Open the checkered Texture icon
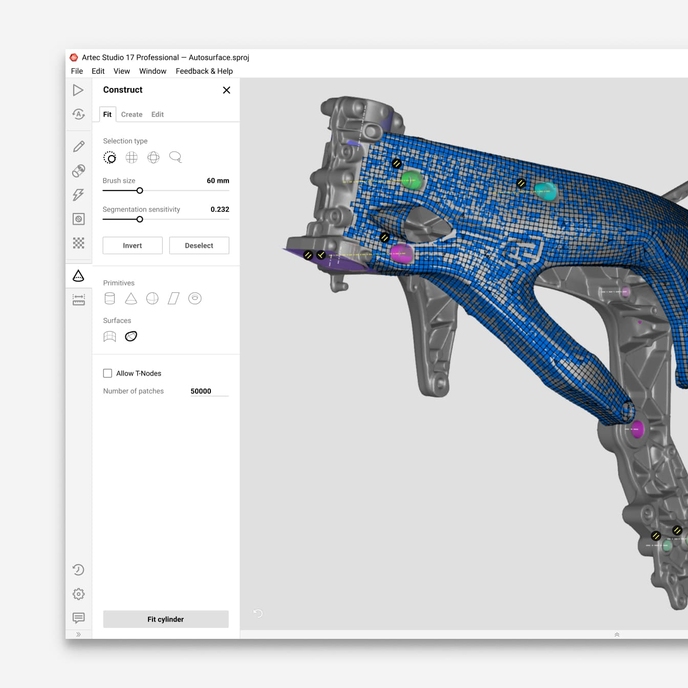688x688 pixels. 79,243
